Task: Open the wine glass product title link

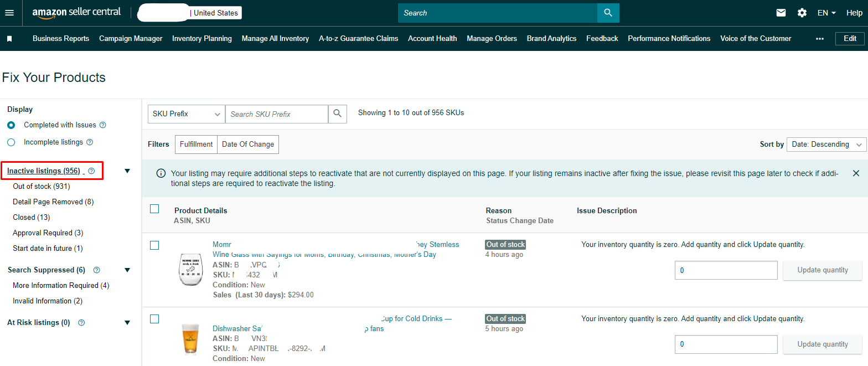Action: click(x=335, y=249)
